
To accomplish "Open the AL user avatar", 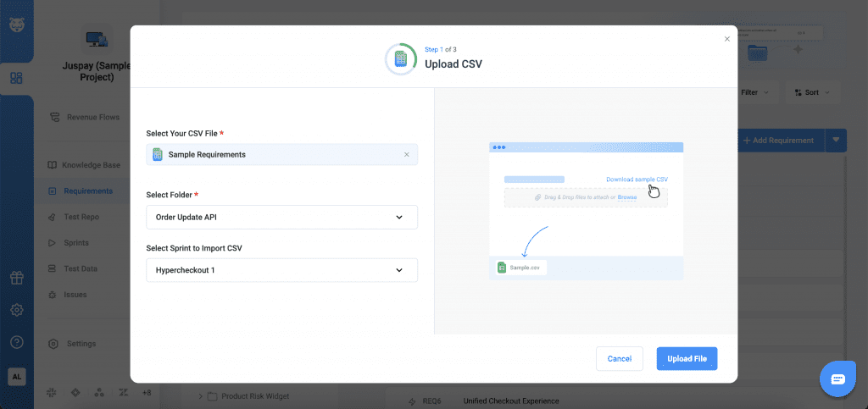I will [16, 377].
